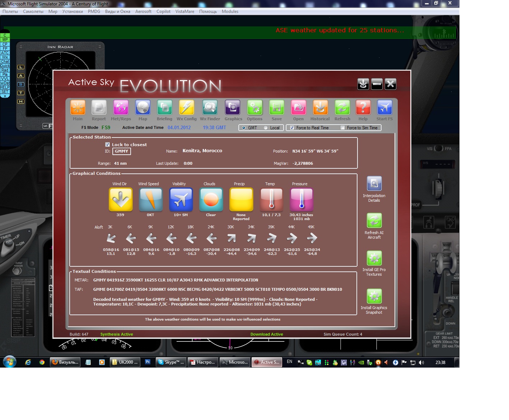The width and height of the screenshot is (509, 420).
Task: Select the Local time radio button
Action: 266,128
